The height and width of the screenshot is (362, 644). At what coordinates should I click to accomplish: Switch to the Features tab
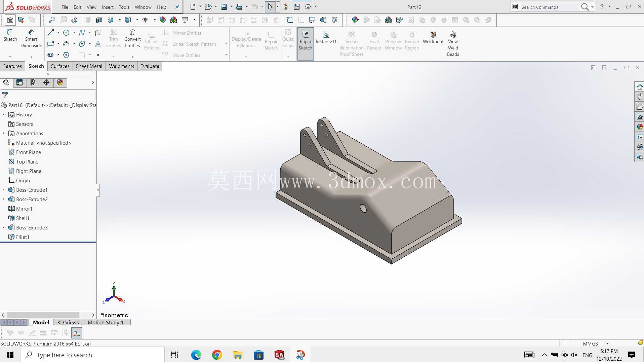tap(12, 66)
